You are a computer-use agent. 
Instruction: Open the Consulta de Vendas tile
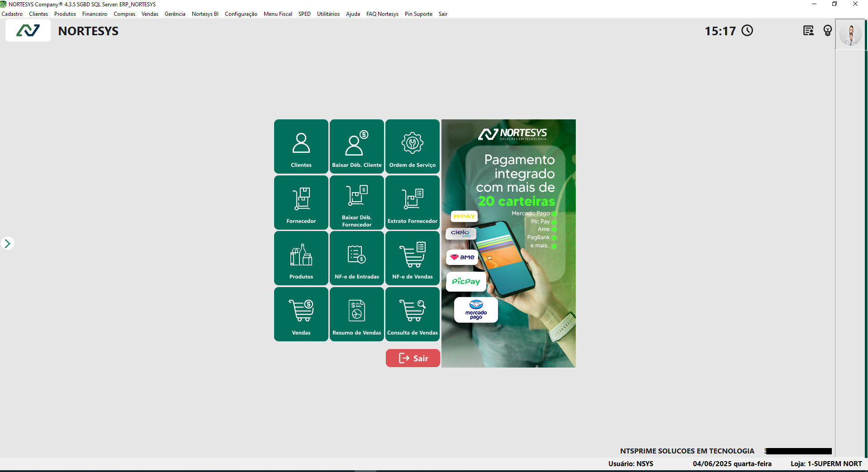[x=412, y=314]
